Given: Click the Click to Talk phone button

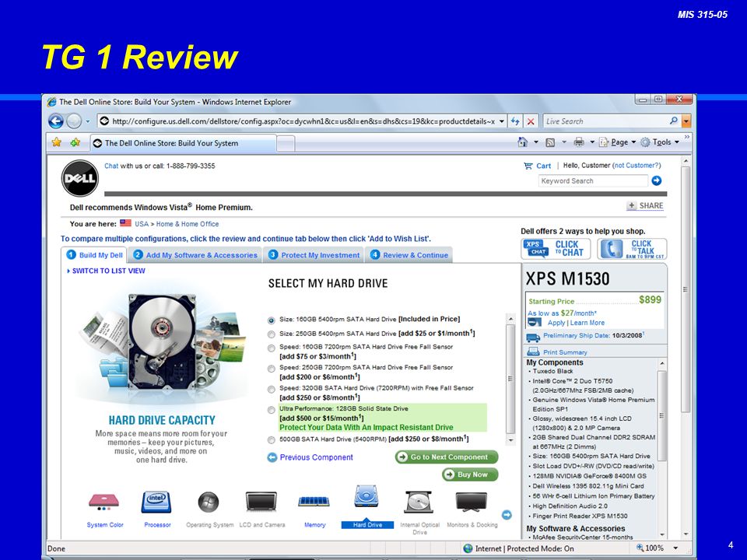Looking at the screenshot, I should [x=632, y=249].
